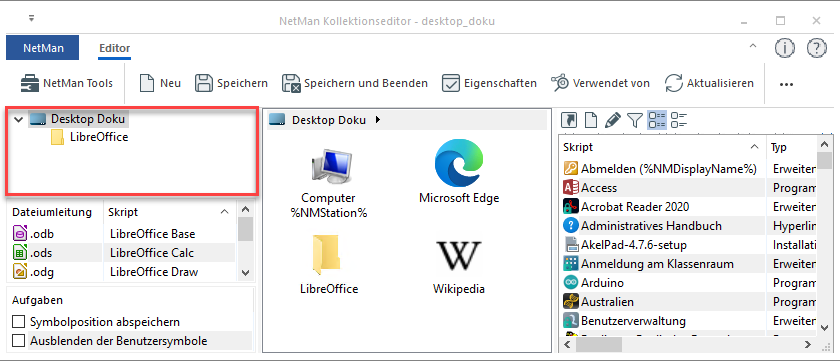Select LibreOffice Calc script entry
Viewport: 840px width, 361px height.
pyautogui.click(x=152, y=253)
